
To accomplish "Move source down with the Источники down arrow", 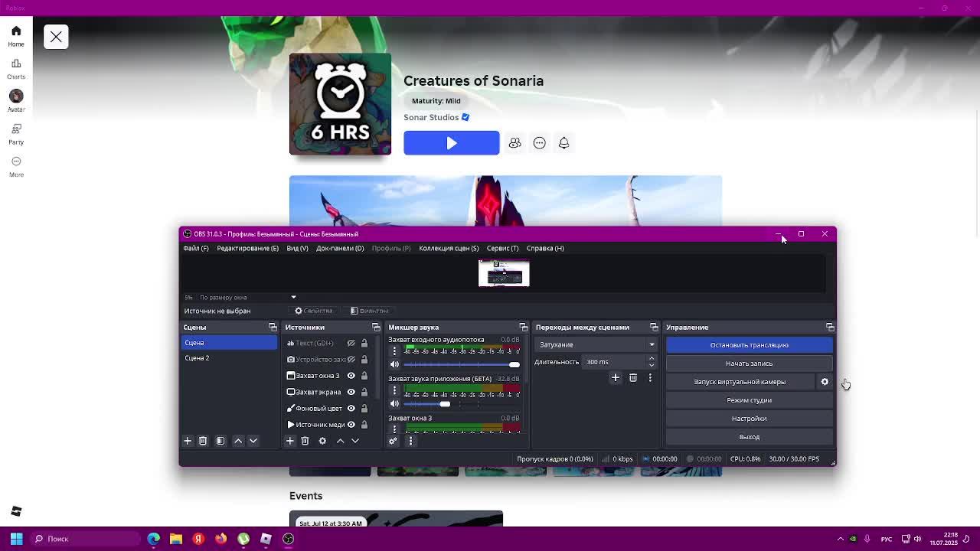I will pos(354,441).
